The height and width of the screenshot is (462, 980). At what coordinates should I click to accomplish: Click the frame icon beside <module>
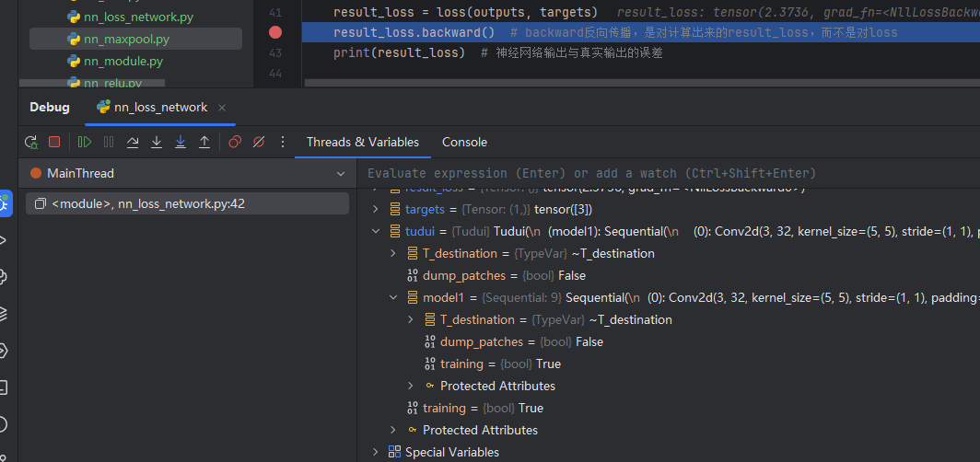tap(41, 203)
